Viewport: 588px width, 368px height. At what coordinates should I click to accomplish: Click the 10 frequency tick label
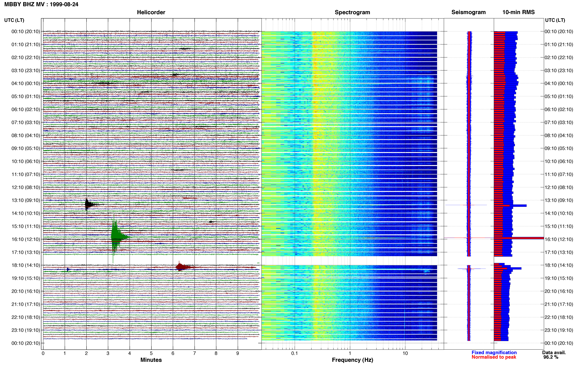(x=405, y=353)
